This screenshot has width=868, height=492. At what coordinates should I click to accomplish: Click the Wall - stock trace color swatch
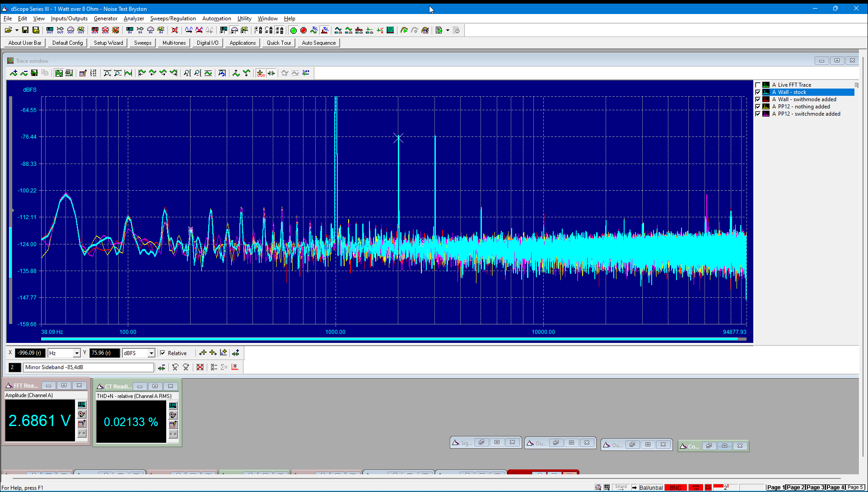[766, 92]
